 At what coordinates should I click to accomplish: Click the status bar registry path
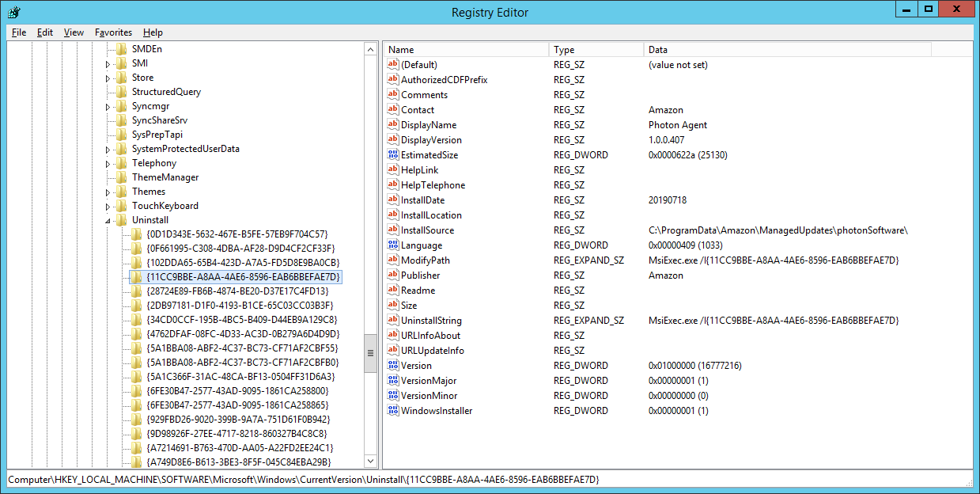305,480
